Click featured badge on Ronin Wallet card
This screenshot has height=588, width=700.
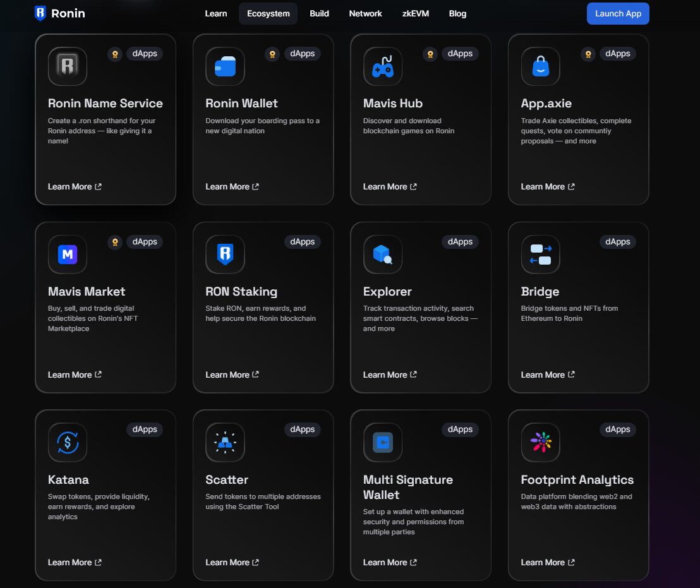pyautogui.click(x=272, y=54)
